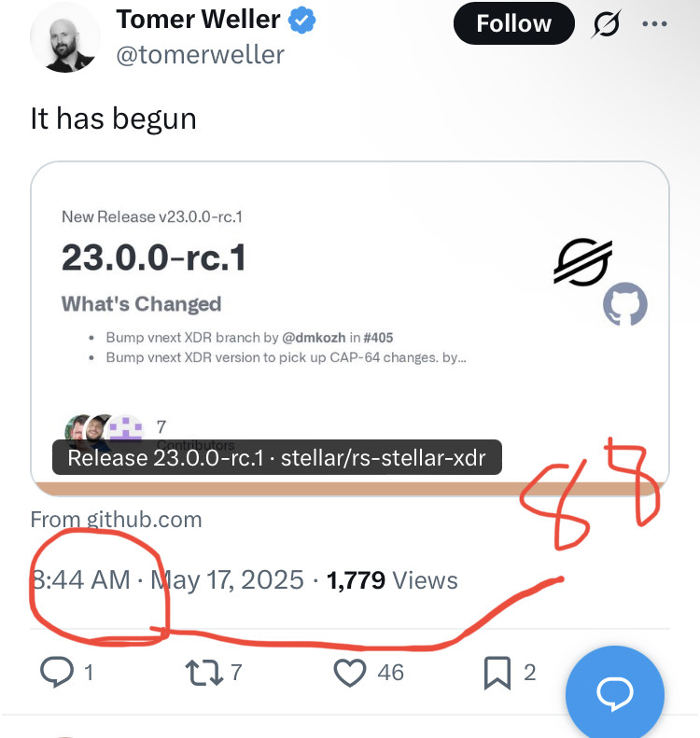Click the Stellar logo in link card

[582, 261]
